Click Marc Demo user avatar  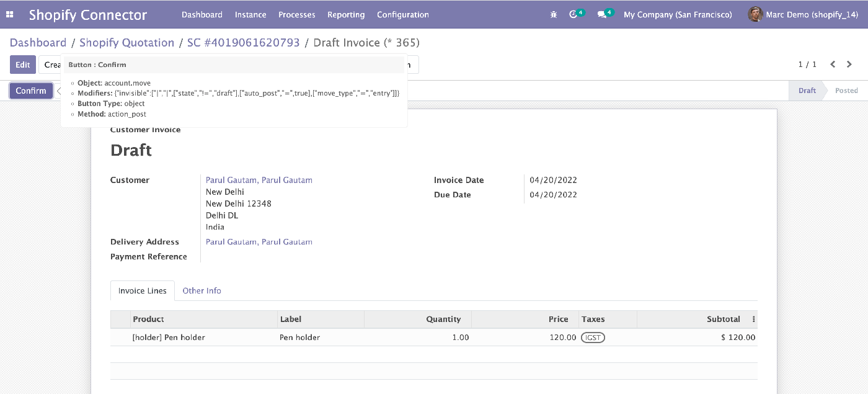tap(755, 14)
